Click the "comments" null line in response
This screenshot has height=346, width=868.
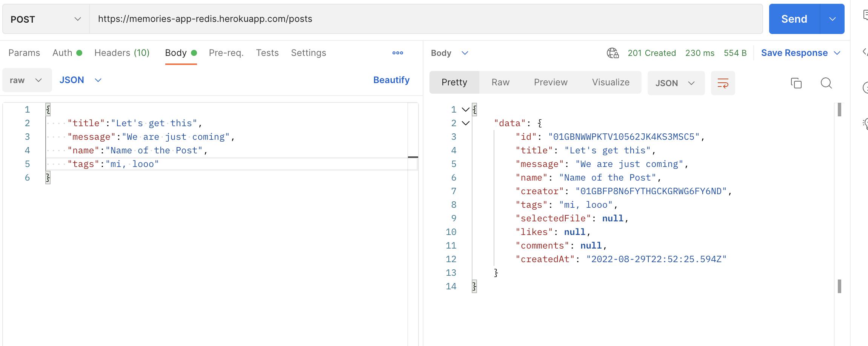pyautogui.click(x=561, y=246)
